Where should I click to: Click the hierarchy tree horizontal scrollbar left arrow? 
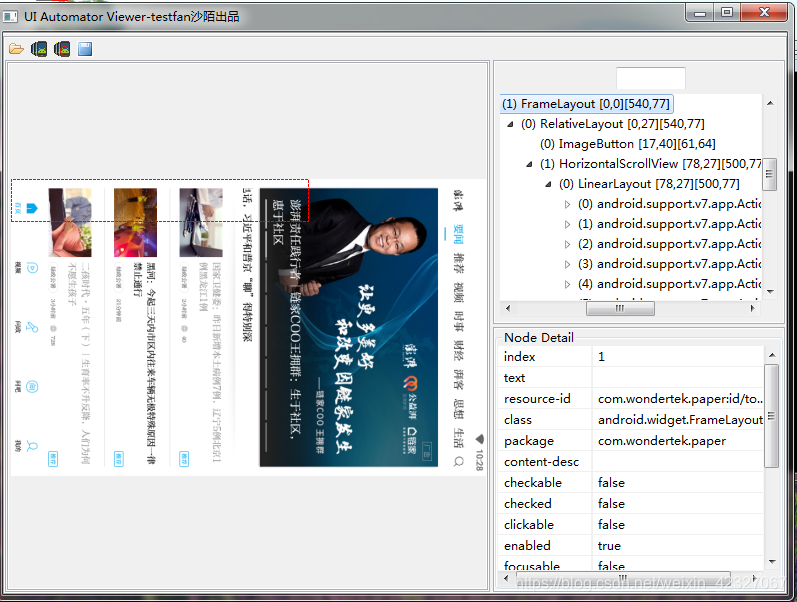tap(507, 308)
